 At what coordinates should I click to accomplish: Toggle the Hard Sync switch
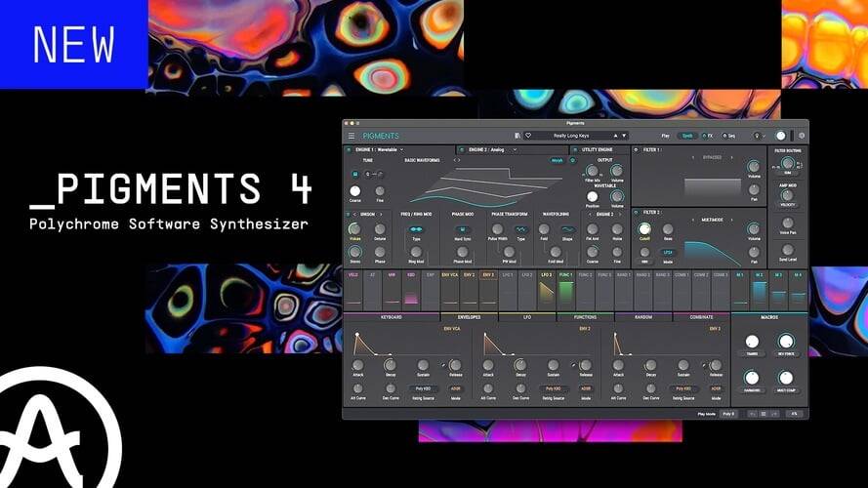click(463, 229)
